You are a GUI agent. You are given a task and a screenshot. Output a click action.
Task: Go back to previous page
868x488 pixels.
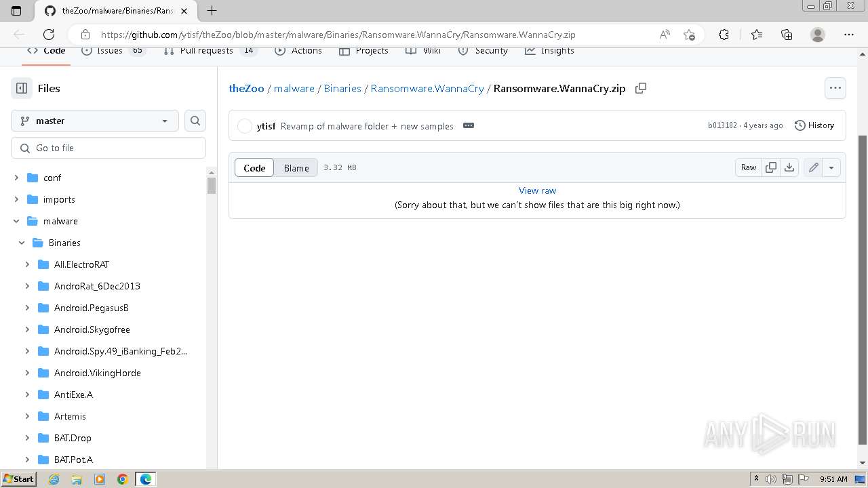(x=19, y=35)
